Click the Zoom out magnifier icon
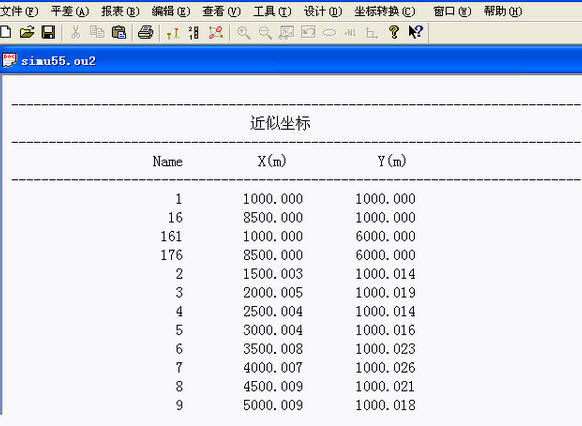 (265, 33)
